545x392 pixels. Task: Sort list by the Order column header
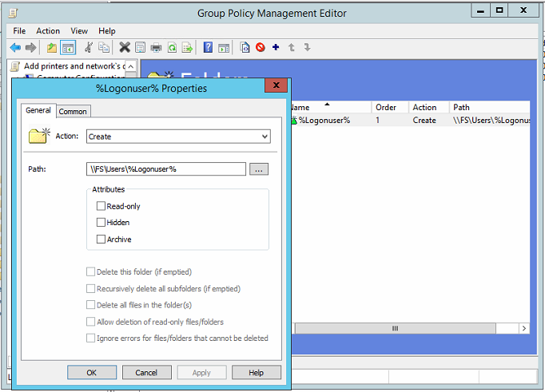[390, 107]
